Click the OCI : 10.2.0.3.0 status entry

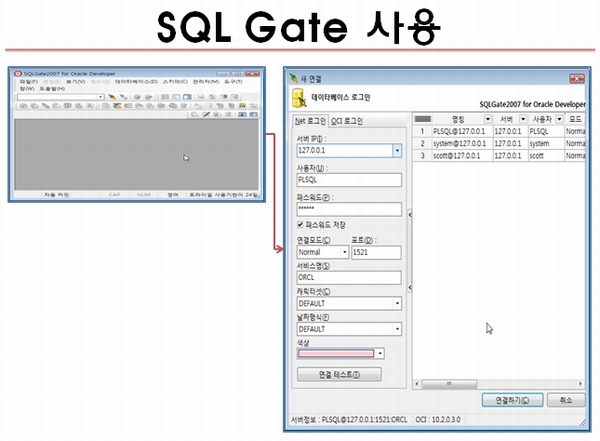(x=438, y=420)
